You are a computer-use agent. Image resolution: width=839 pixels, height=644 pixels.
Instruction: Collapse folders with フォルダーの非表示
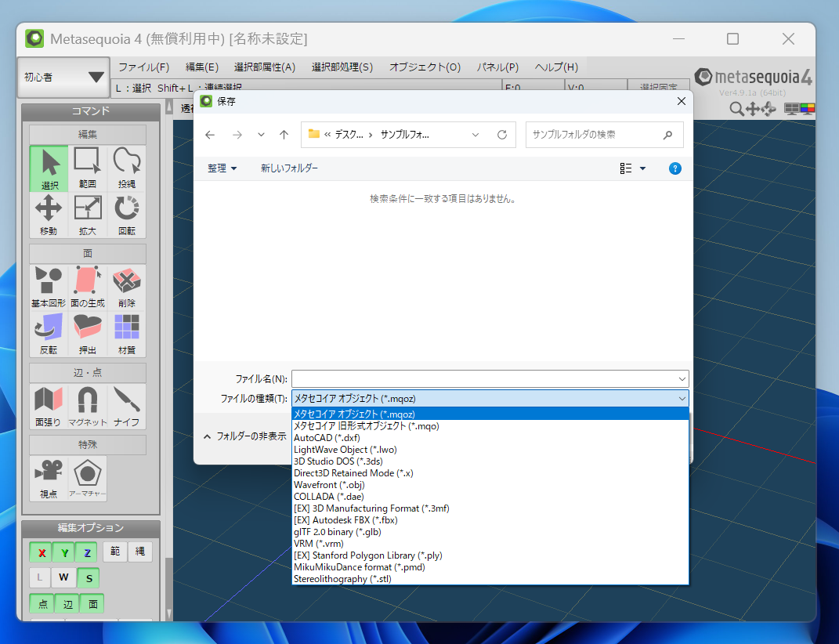click(245, 436)
